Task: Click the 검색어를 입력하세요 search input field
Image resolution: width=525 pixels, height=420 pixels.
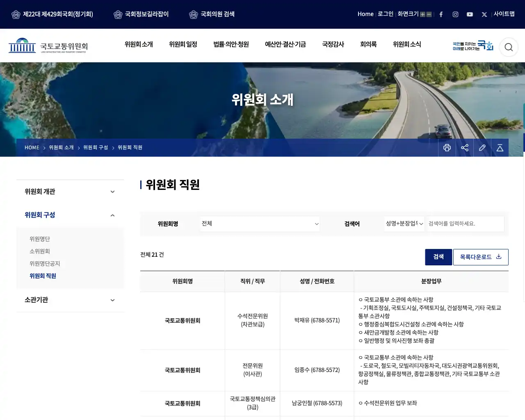Action: pos(465,224)
